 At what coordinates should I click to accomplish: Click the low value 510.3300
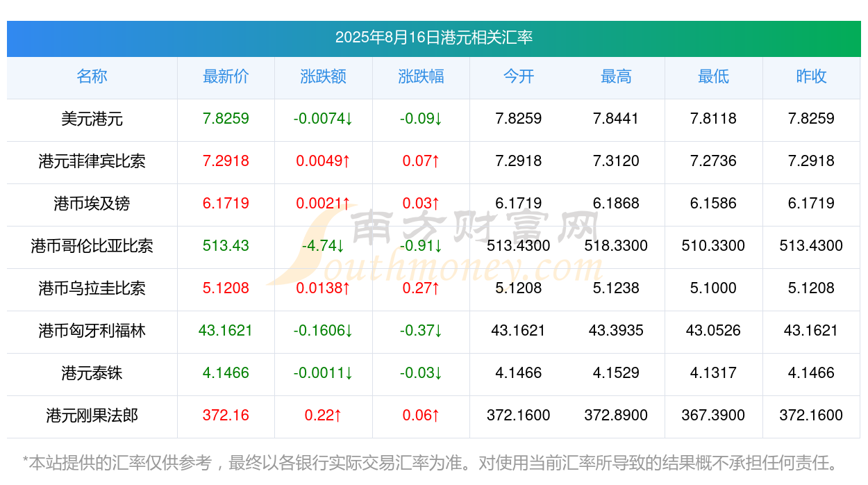pos(713,246)
